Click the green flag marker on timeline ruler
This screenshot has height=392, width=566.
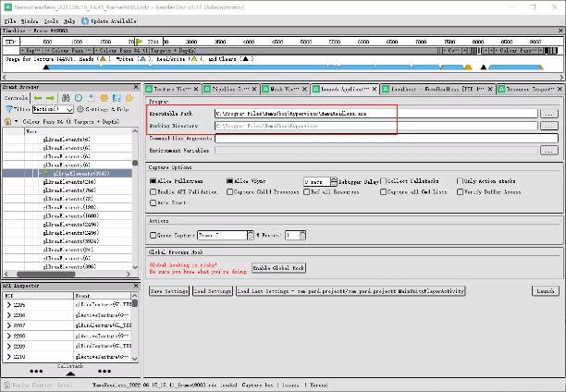140,42
